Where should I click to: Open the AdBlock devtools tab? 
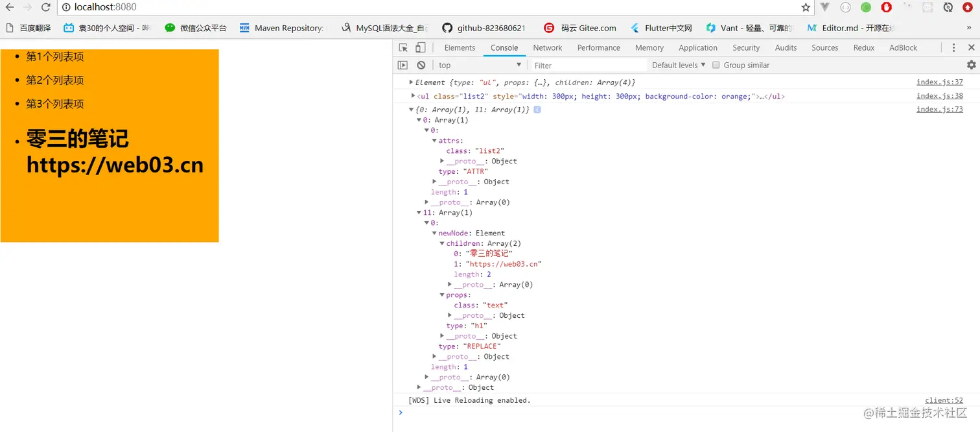(904, 47)
